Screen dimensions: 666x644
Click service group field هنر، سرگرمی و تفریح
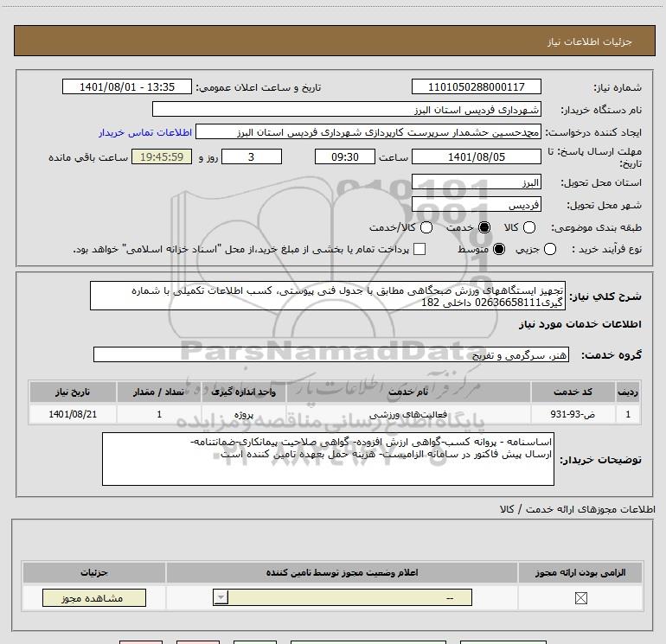pyautogui.click(x=331, y=355)
